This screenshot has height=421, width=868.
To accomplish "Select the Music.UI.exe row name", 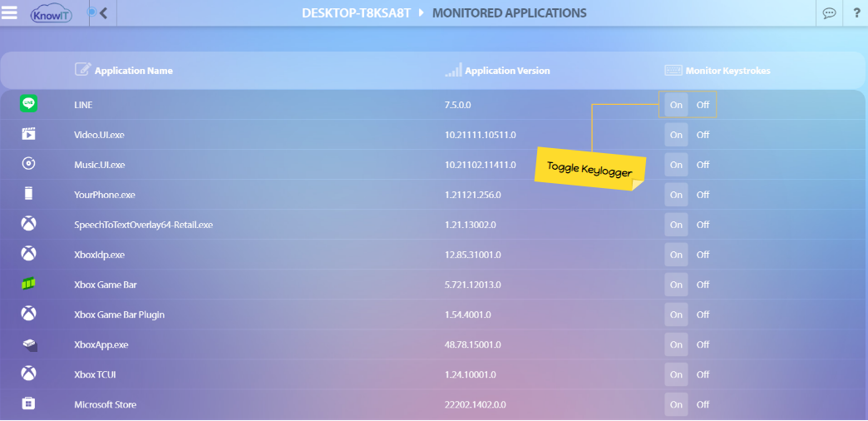I will coord(100,165).
